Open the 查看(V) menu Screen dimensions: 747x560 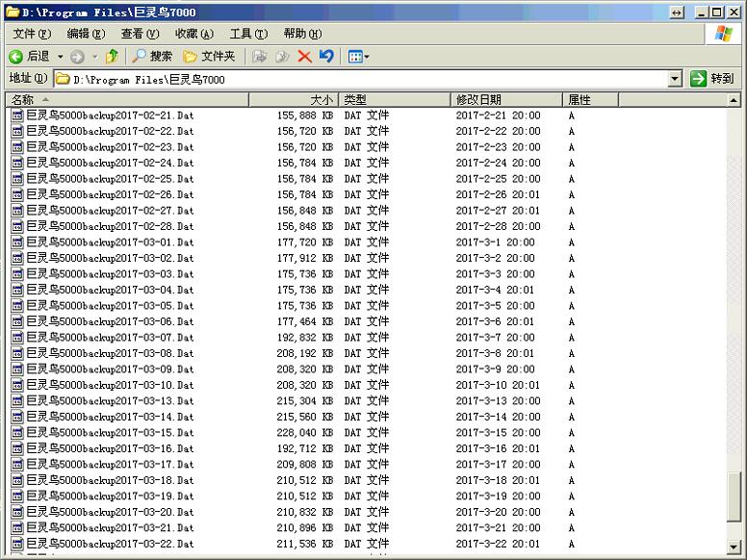click(x=140, y=34)
